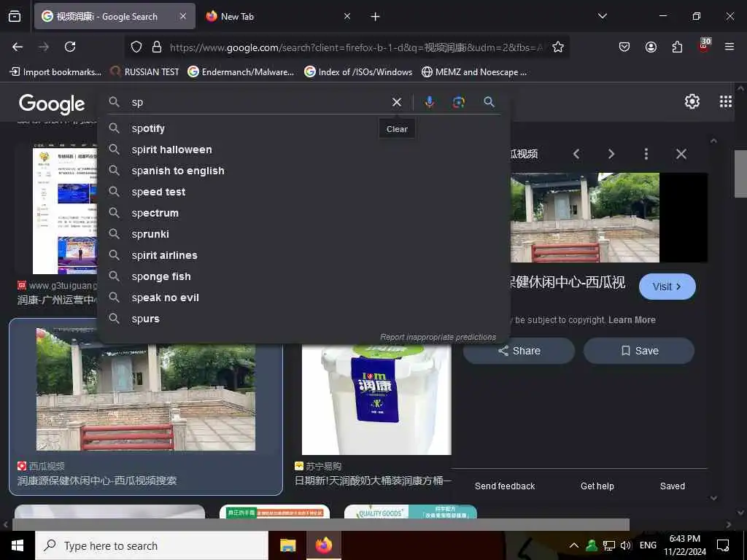
Task: Open the Firefox account icon
Action: coord(651,47)
